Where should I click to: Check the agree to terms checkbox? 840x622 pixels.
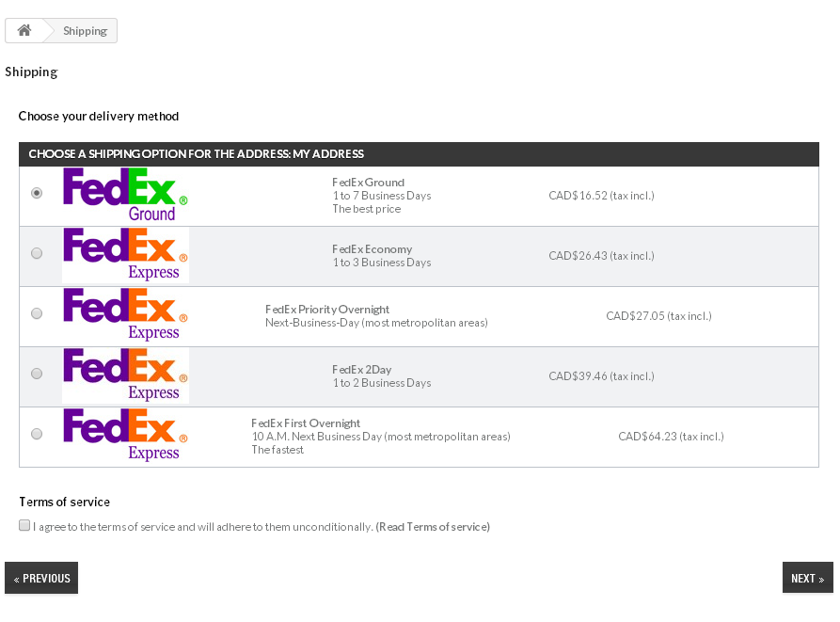click(x=24, y=525)
